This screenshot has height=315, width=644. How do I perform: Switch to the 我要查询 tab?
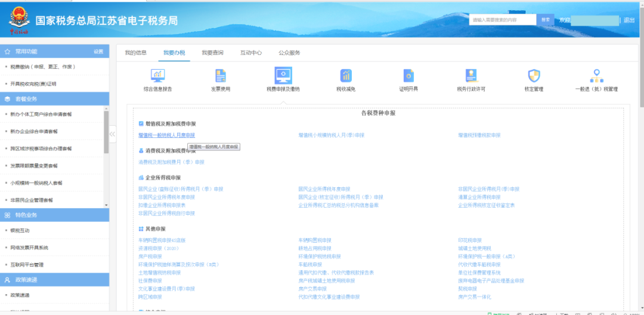click(212, 52)
